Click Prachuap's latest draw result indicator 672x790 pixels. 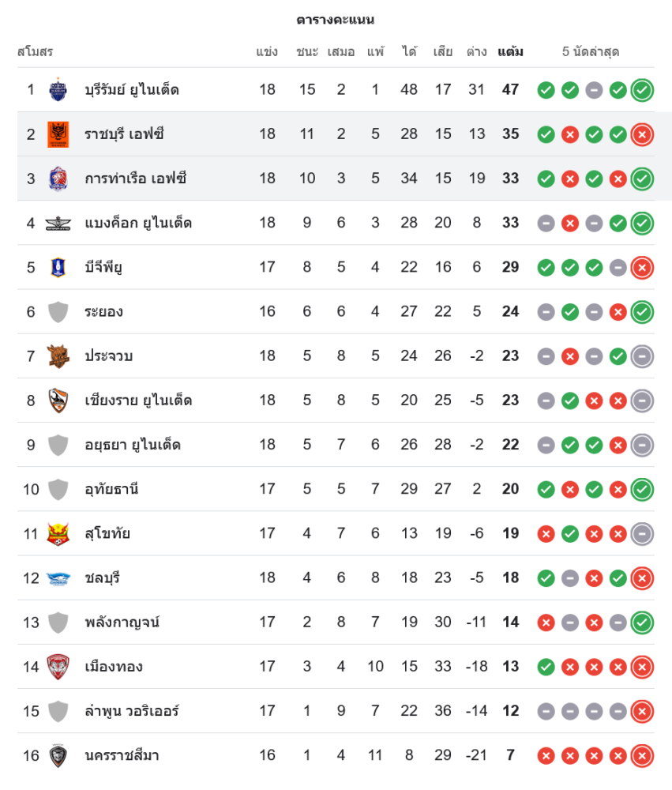click(642, 356)
